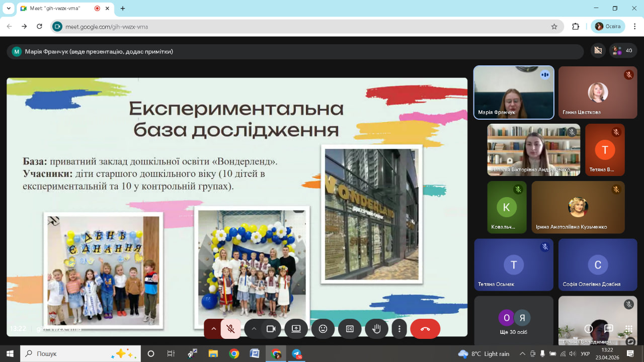Open the participants list showing 40 people
The height and width of the screenshot is (362, 644).
tap(623, 50)
